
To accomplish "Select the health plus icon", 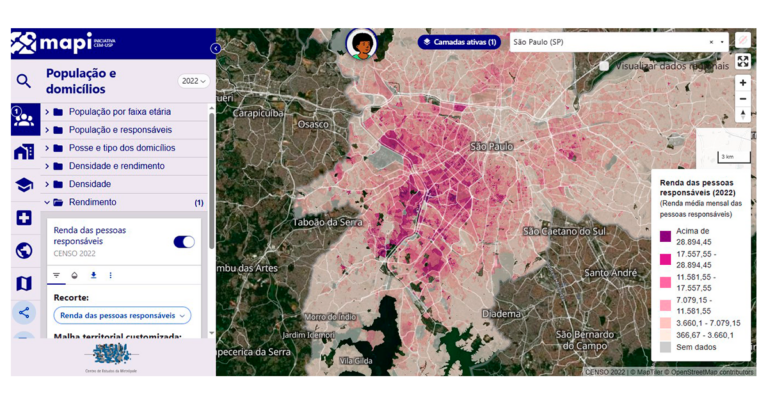I will coord(24,218).
